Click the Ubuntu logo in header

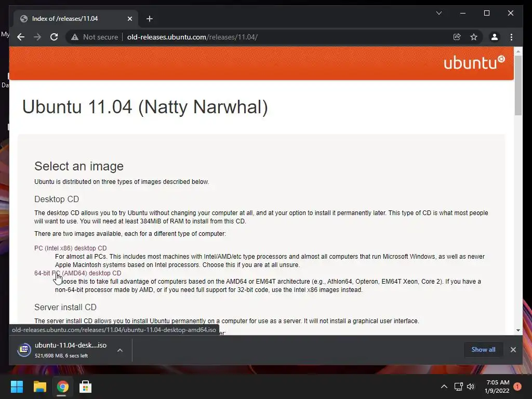[x=474, y=63]
